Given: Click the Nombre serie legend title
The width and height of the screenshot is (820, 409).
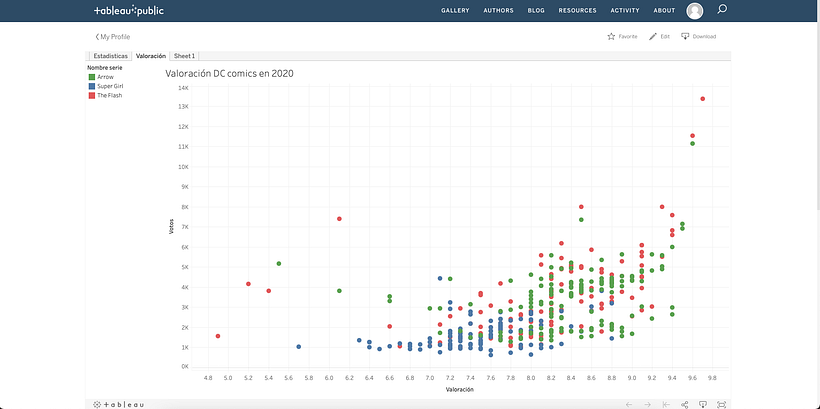Looking at the screenshot, I should point(105,67).
